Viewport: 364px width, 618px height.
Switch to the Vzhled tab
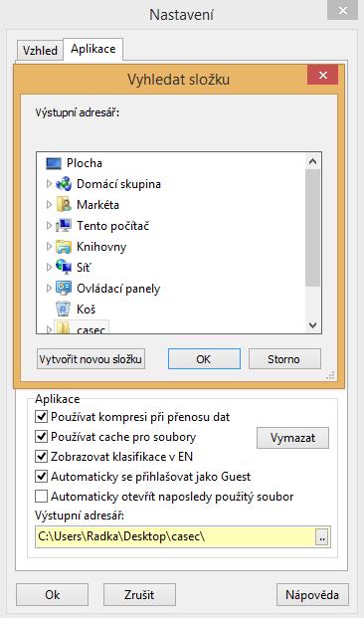tap(40, 51)
